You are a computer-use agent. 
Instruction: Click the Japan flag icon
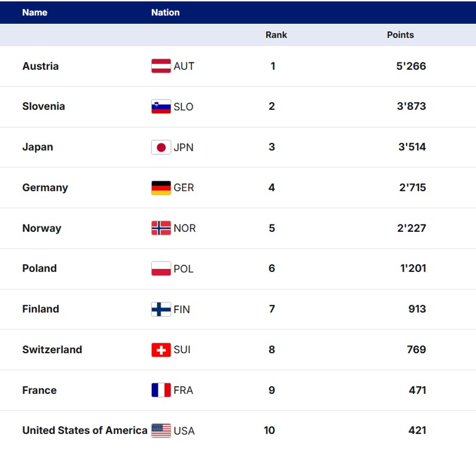(x=161, y=147)
